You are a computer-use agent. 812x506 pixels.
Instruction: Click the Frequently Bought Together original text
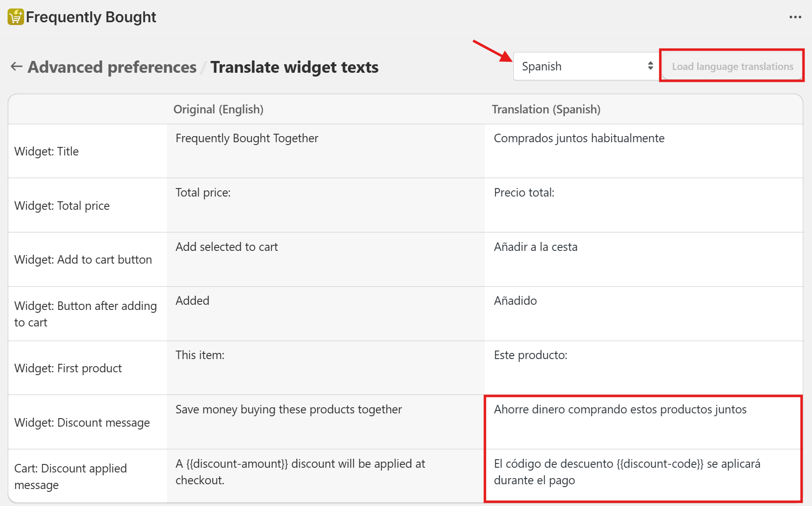tap(247, 138)
